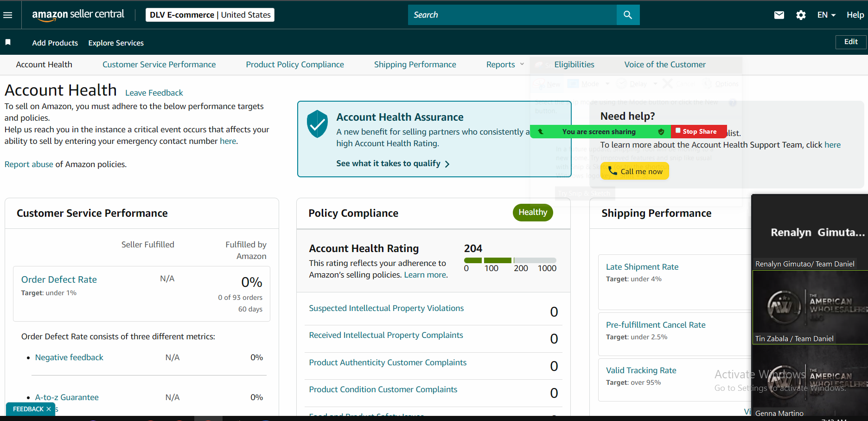This screenshot has width=868, height=421.
Task: Open the Voice of the Customer tab
Action: pyautogui.click(x=665, y=65)
